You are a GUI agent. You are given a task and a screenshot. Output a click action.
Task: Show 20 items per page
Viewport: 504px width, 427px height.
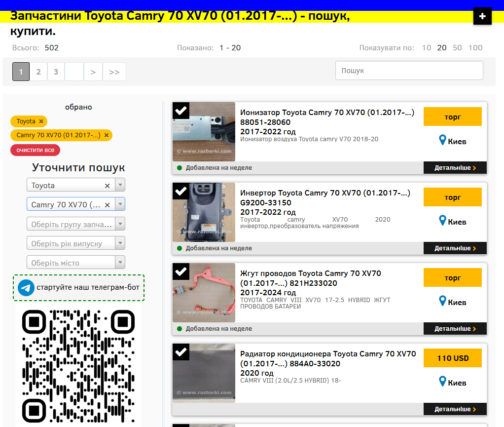coord(442,48)
